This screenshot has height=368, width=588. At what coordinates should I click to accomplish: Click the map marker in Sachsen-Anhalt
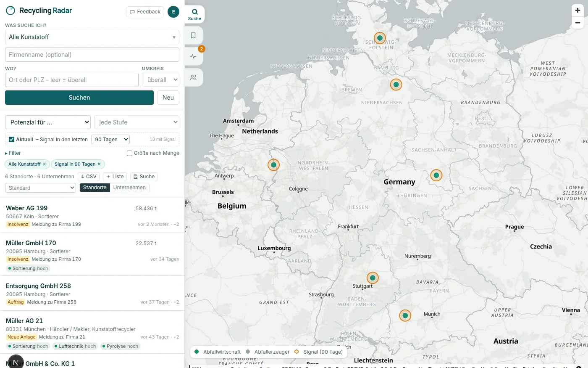(x=436, y=175)
